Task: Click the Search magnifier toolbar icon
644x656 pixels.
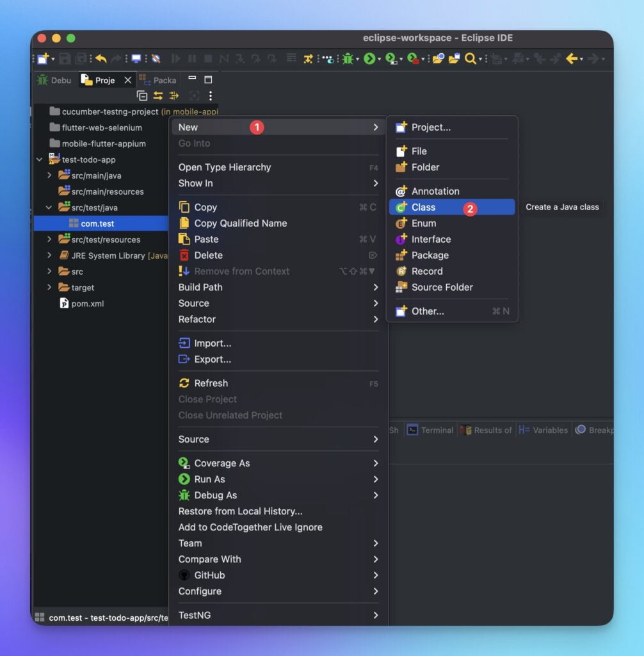Action: [471, 58]
